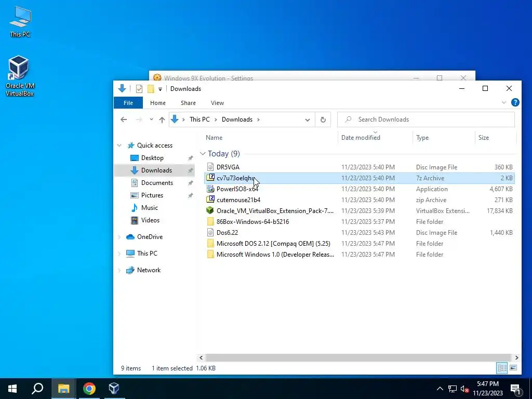The width and height of the screenshot is (532, 399).
Task: Select the Oracle VM VirtualBox desktop shortcut
Action: click(19, 76)
